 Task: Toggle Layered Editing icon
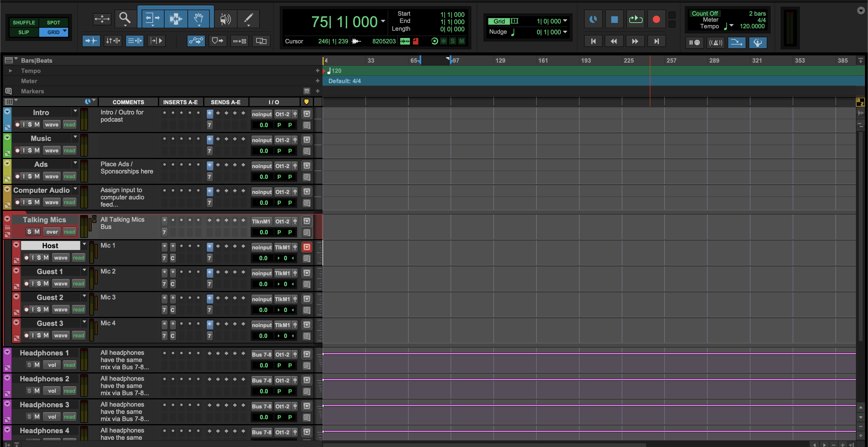coord(261,41)
